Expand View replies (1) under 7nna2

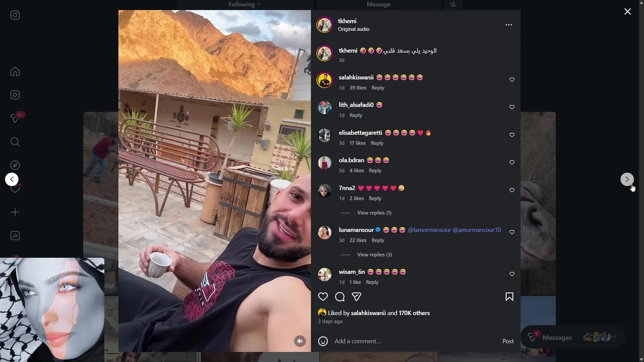(374, 213)
